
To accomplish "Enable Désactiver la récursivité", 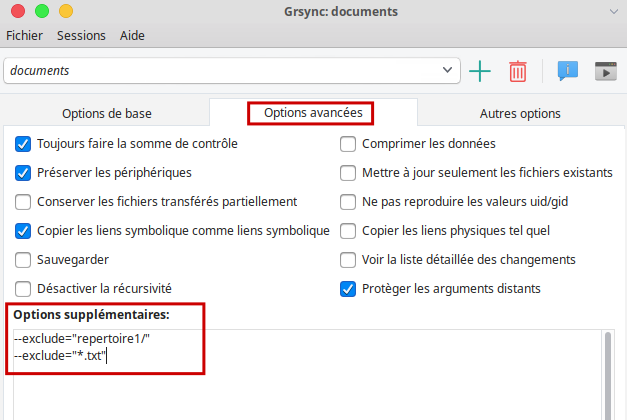I will (23, 289).
